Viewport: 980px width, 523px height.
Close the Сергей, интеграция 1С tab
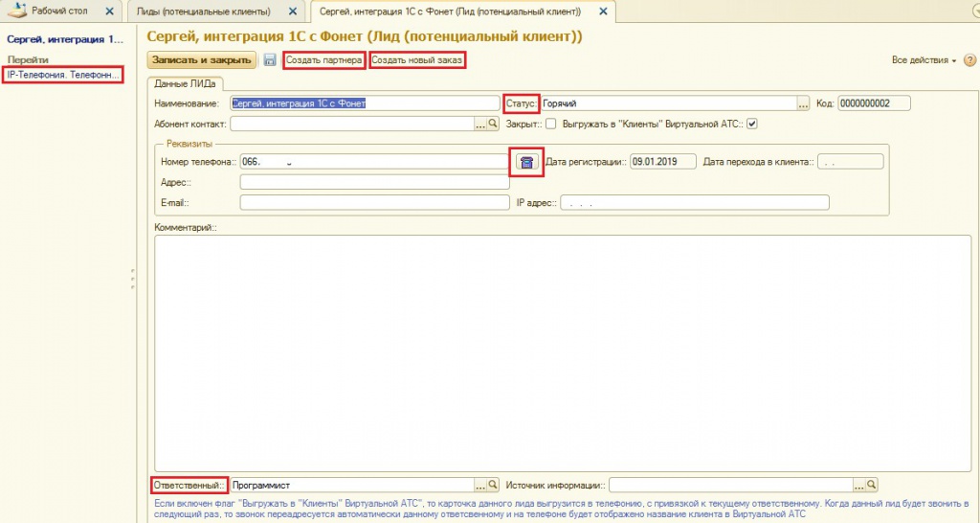pyautogui.click(x=603, y=11)
